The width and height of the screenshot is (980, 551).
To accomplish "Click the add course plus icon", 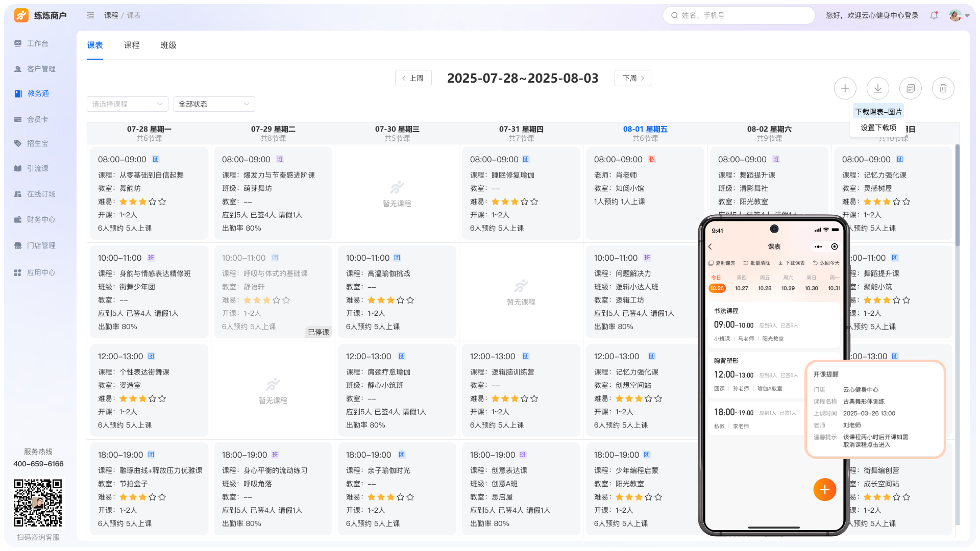I will [x=845, y=88].
